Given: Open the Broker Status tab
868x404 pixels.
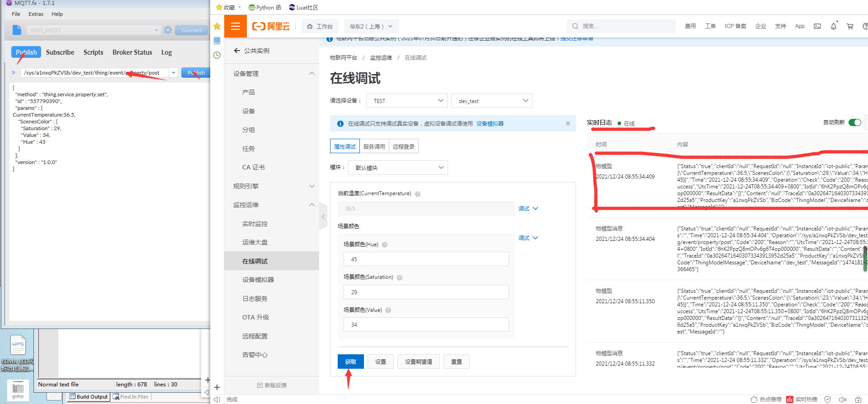Looking at the screenshot, I should pyautogui.click(x=132, y=52).
